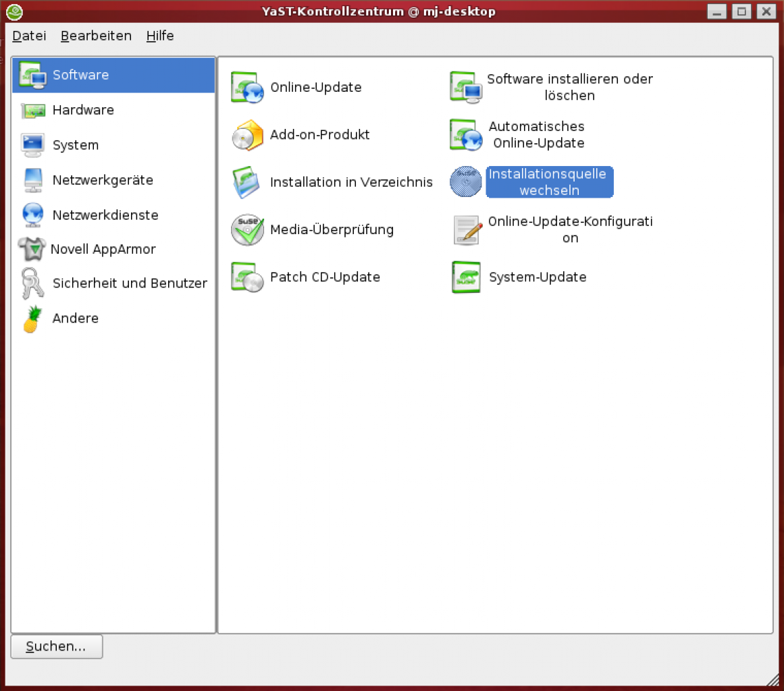Close the YaST-Kontrollzentrum window
This screenshot has height=691, width=784.
(766, 11)
